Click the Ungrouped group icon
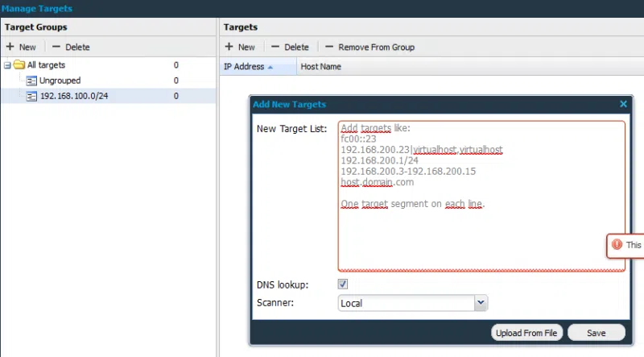The width and height of the screenshot is (644, 357). point(31,81)
